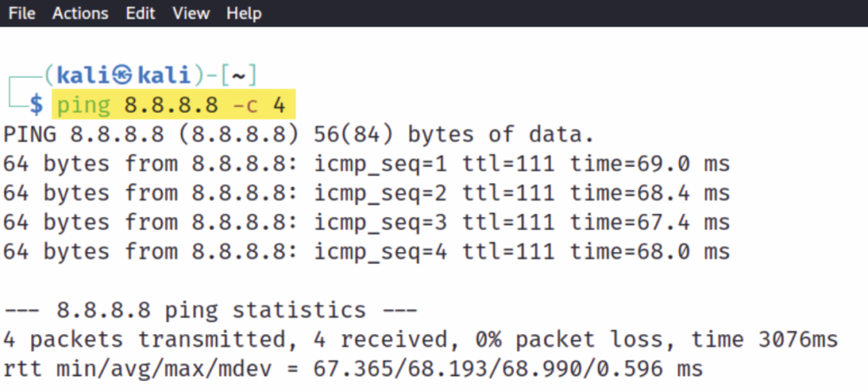Click the 8.8.8.8 ping statistics header
The image size is (868, 392).
[210, 311]
